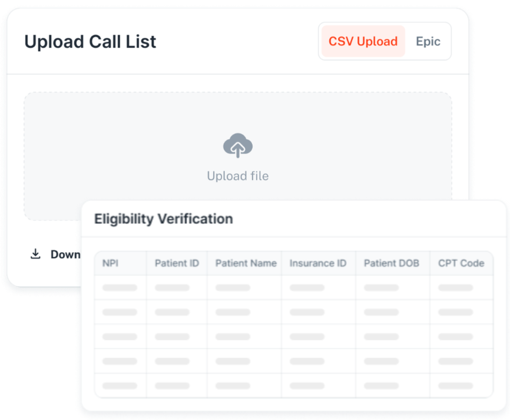Select the NPI column header

click(x=110, y=263)
